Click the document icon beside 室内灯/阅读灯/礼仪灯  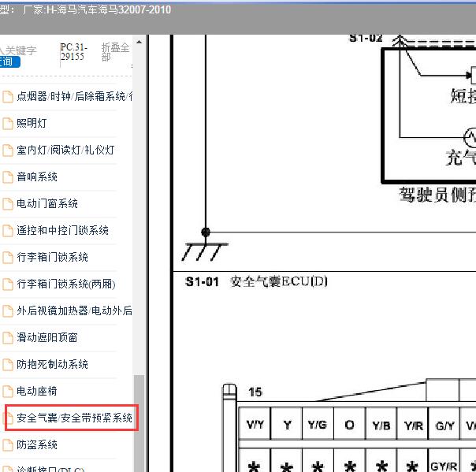tap(8, 151)
